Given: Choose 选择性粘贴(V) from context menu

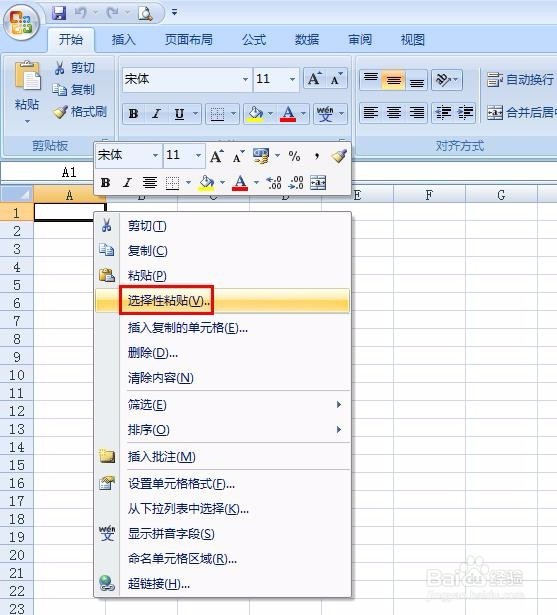Looking at the screenshot, I should tap(222, 301).
